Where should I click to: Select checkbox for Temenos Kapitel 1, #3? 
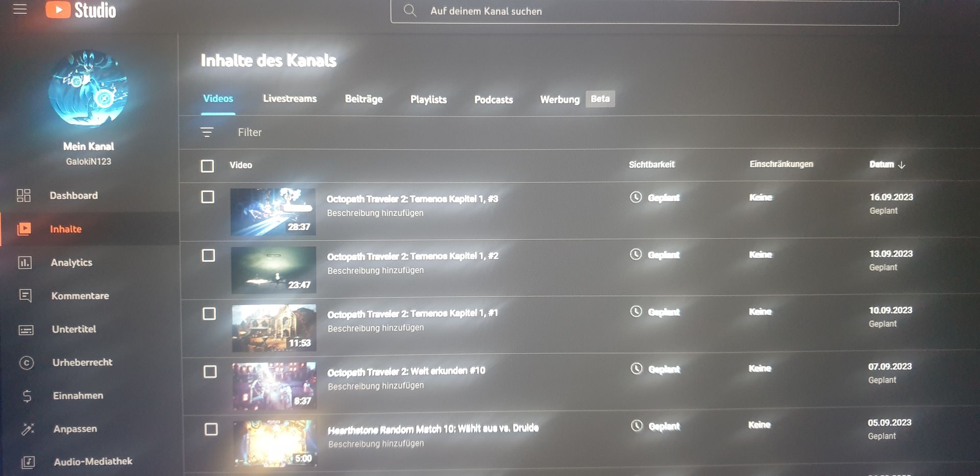(x=208, y=197)
